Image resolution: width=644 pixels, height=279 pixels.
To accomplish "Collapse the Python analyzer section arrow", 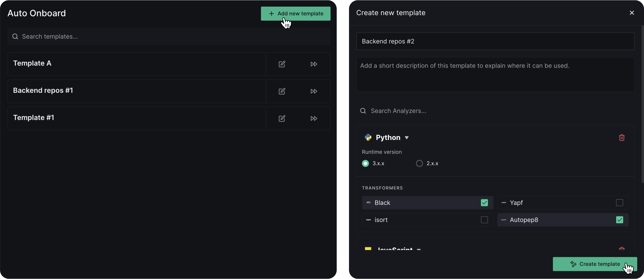I will (x=407, y=138).
